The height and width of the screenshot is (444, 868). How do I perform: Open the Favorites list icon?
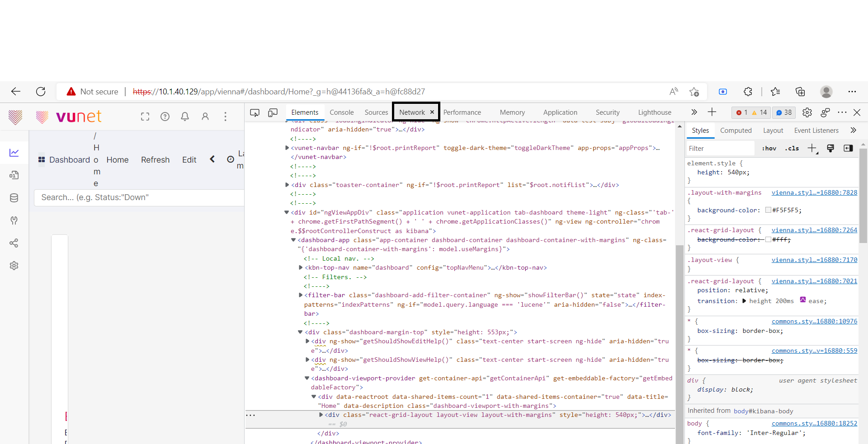(775, 92)
